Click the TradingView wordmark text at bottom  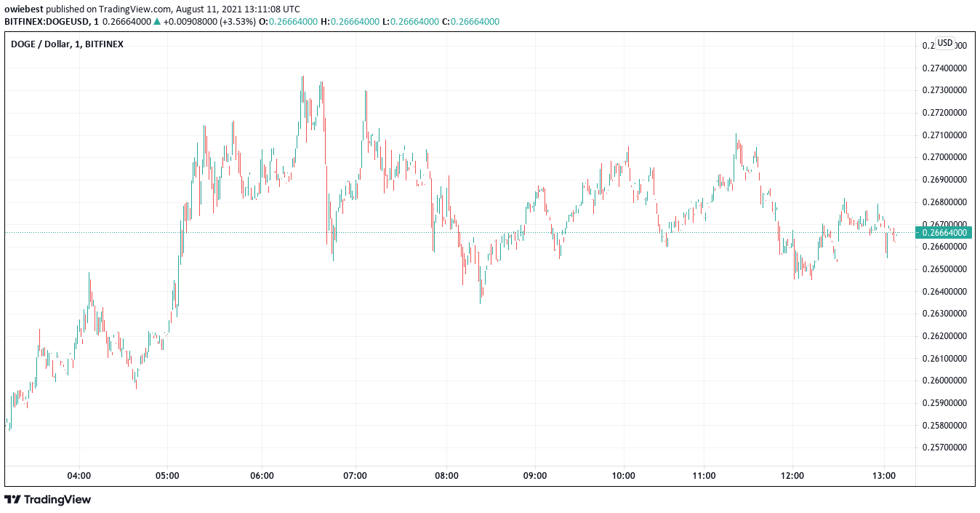(x=57, y=500)
